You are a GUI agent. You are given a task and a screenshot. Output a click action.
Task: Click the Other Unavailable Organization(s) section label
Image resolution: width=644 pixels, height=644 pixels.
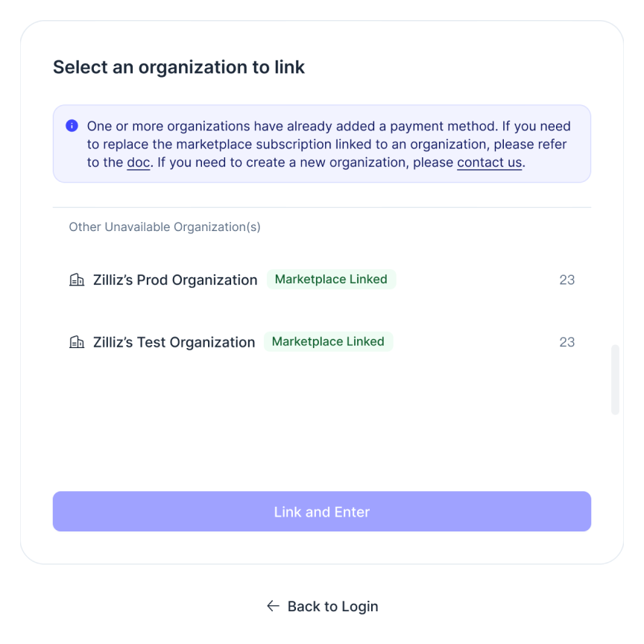(x=164, y=227)
